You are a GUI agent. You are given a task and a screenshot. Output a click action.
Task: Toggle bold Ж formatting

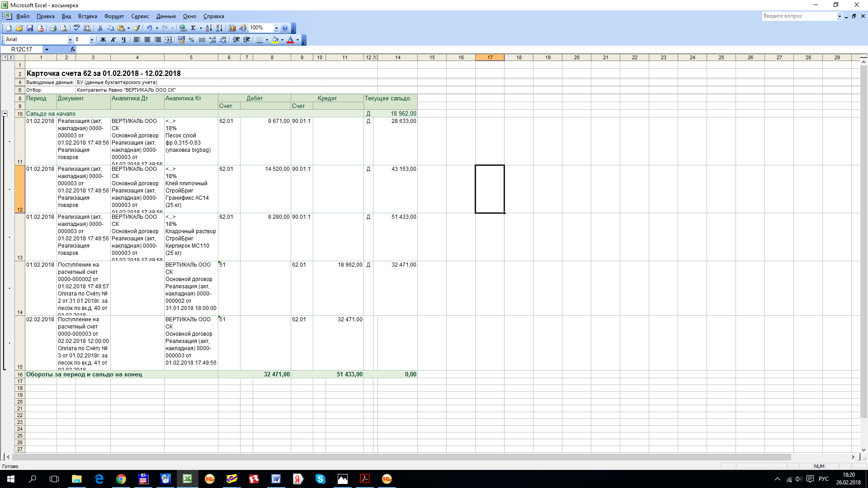[x=103, y=40]
